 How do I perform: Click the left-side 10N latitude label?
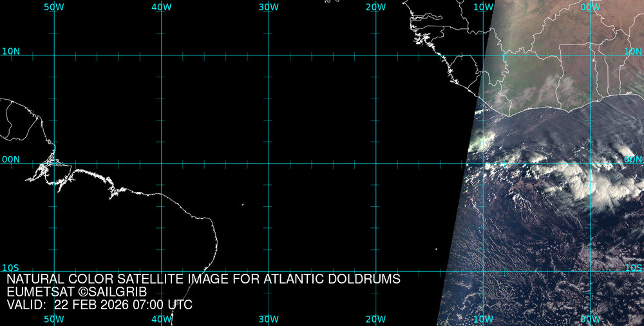(10, 51)
